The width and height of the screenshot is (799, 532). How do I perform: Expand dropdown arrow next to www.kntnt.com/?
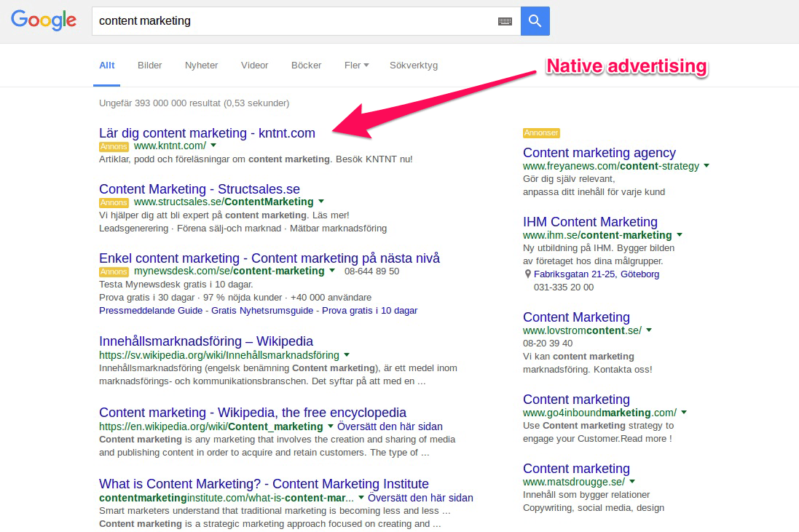pos(213,146)
